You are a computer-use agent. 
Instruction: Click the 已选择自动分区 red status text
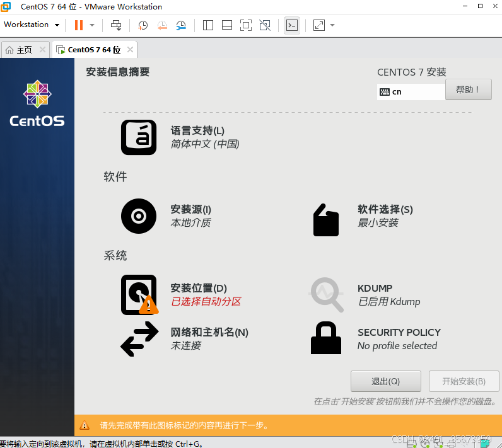pos(206,302)
